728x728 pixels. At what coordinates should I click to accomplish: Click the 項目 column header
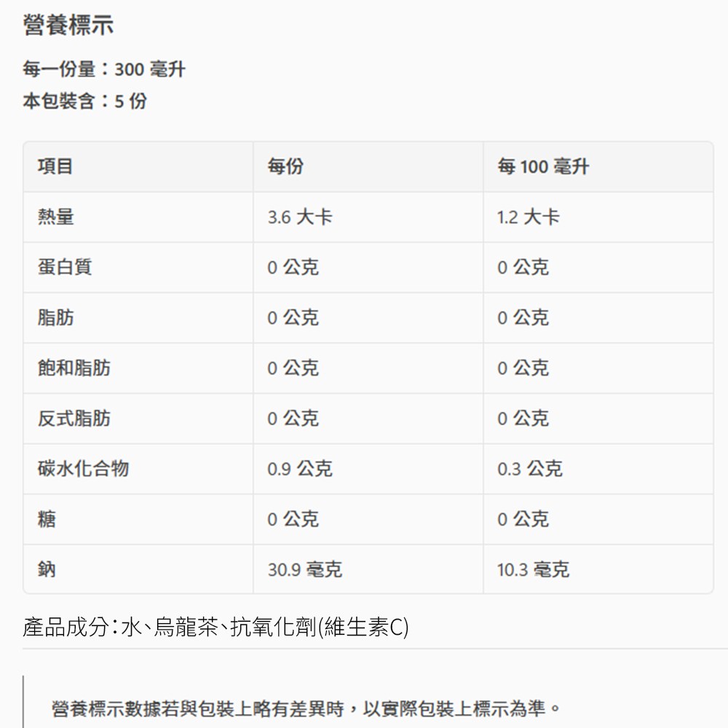(x=55, y=167)
